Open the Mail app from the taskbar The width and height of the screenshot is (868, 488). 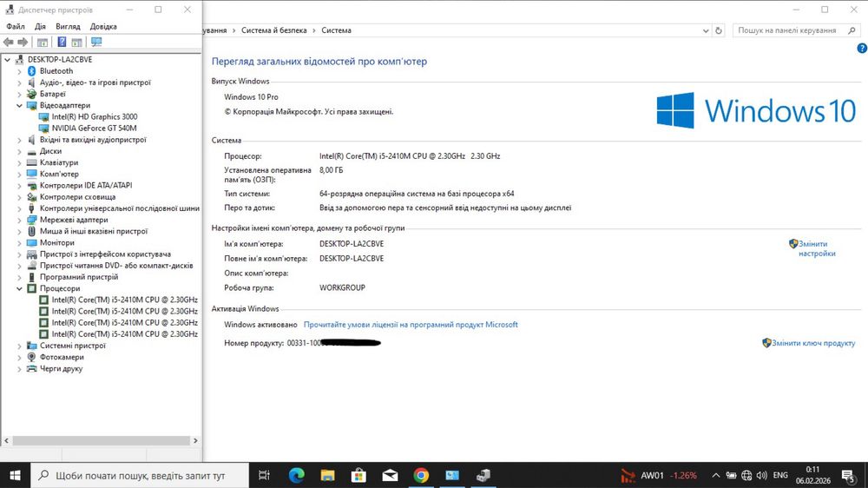pos(390,475)
